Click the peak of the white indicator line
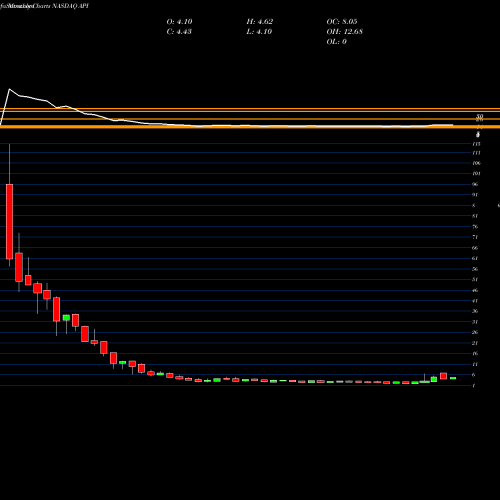This screenshot has height=500, width=500. coord(9,89)
